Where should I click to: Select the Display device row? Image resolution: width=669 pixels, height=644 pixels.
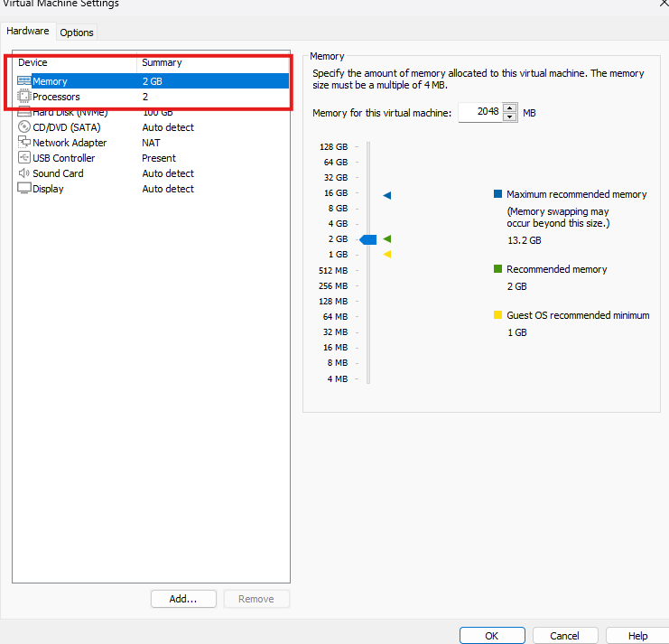point(153,189)
